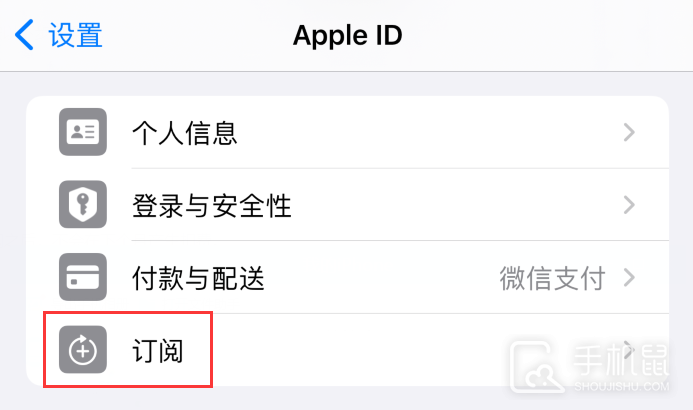This screenshot has width=693, height=410.
Task: Open the 订阅 subscriptions entry
Action: [x=347, y=350]
